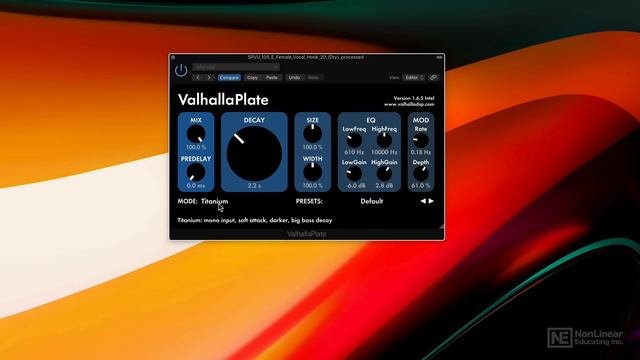Click the PRESETS: label
This screenshot has height=360, width=640.
309,201
